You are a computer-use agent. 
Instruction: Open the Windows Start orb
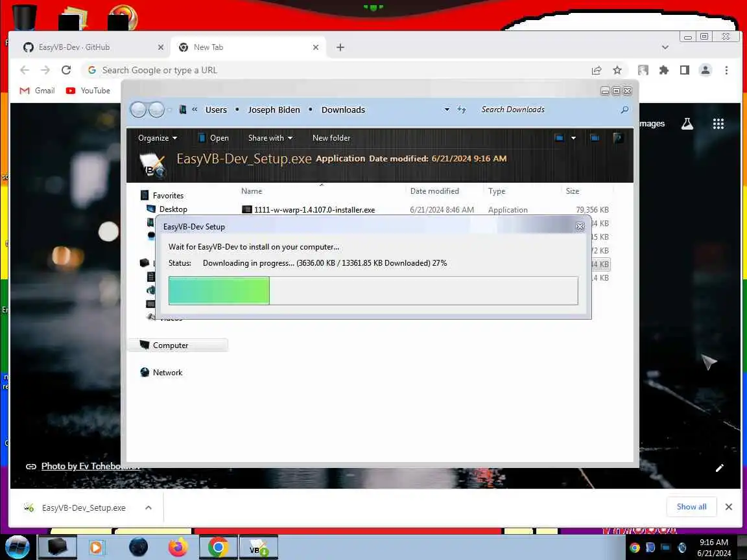click(x=17, y=548)
